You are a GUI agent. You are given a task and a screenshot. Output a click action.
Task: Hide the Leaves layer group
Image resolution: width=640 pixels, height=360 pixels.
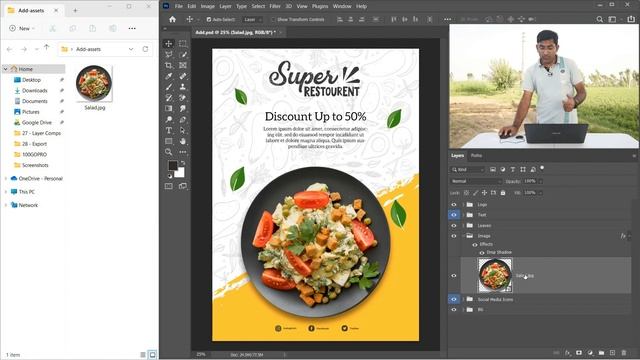pyautogui.click(x=454, y=225)
